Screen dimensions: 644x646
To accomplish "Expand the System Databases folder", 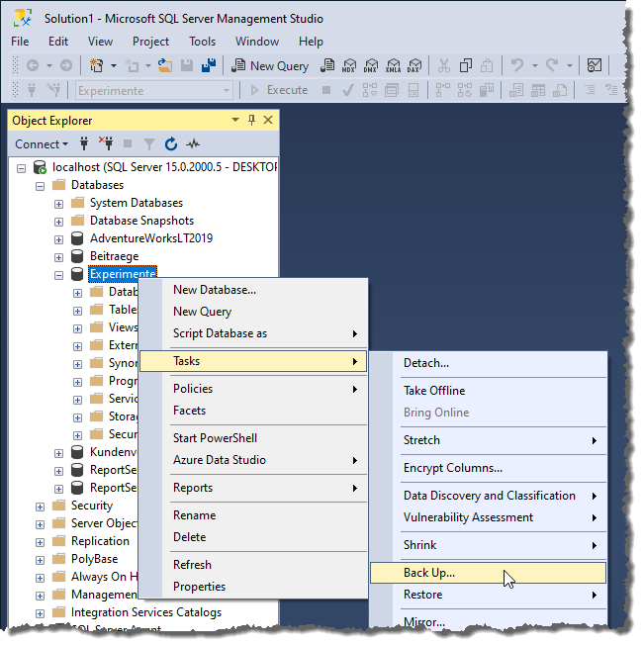I will tap(59, 205).
